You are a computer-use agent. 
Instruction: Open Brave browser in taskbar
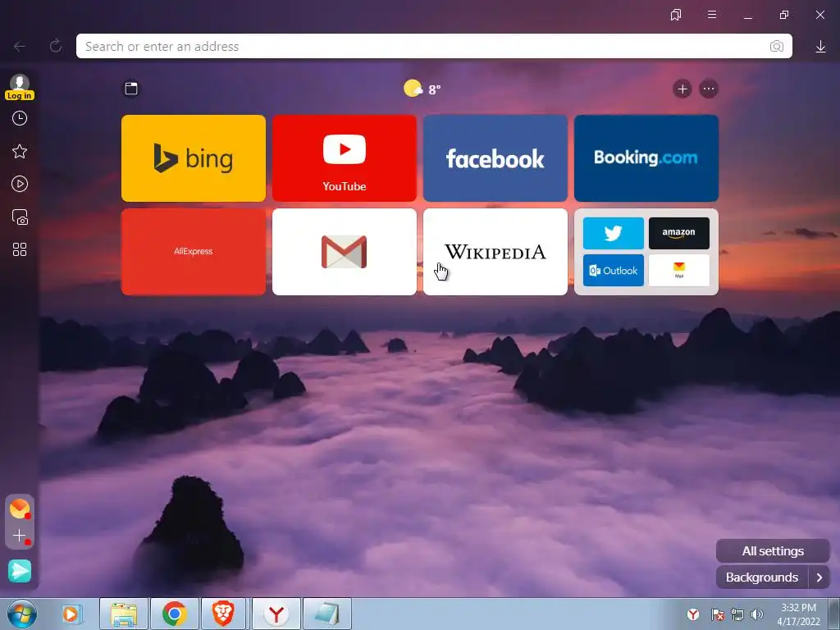(223, 614)
